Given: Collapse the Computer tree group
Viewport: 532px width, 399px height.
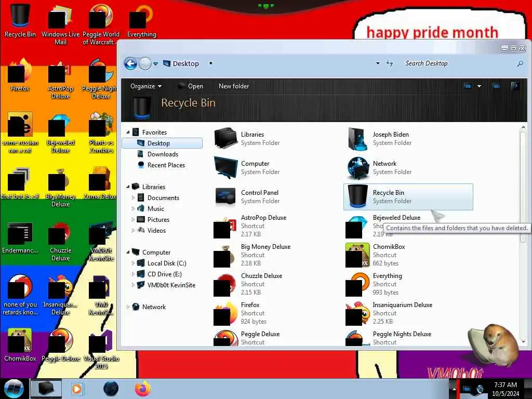Looking at the screenshot, I should (x=128, y=252).
